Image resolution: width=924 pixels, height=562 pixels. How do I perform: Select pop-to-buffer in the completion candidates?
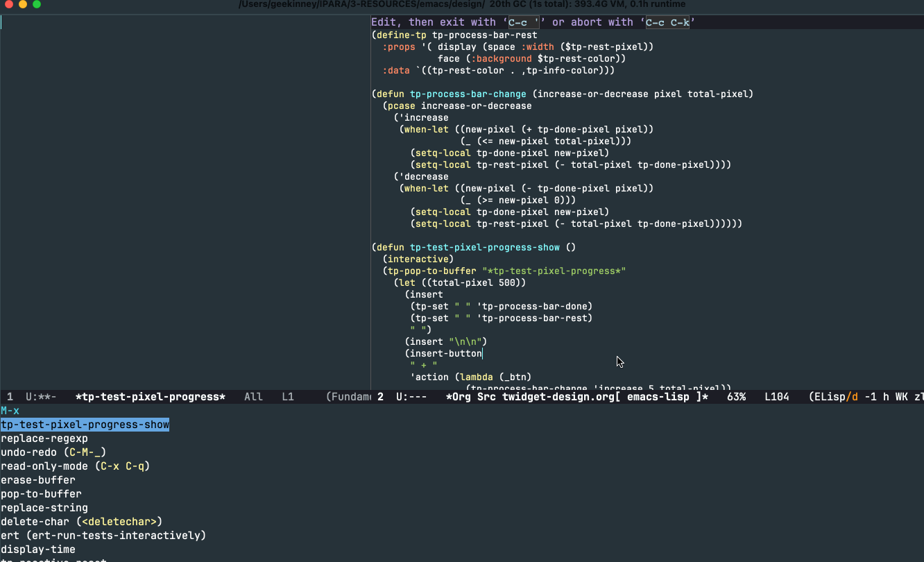[41, 493]
